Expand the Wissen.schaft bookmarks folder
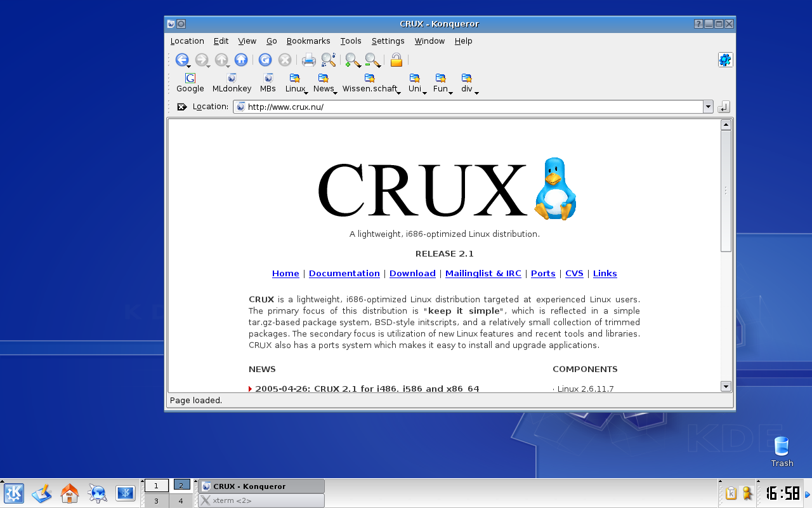Viewport: 812px width, 508px height. [372, 83]
